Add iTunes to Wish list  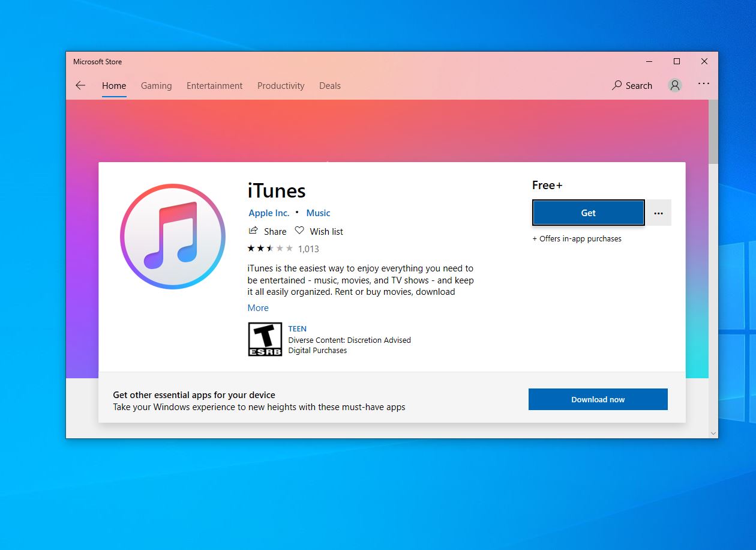click(319, 231)
